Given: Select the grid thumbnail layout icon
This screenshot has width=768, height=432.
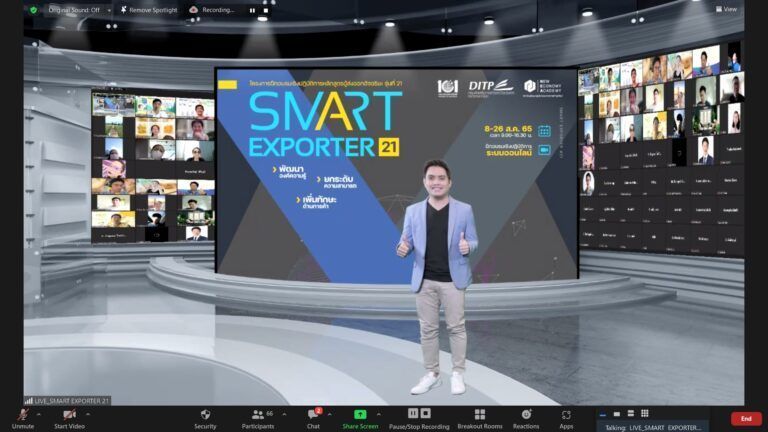Looking at the screenshot, I should (x=645, y=414).
